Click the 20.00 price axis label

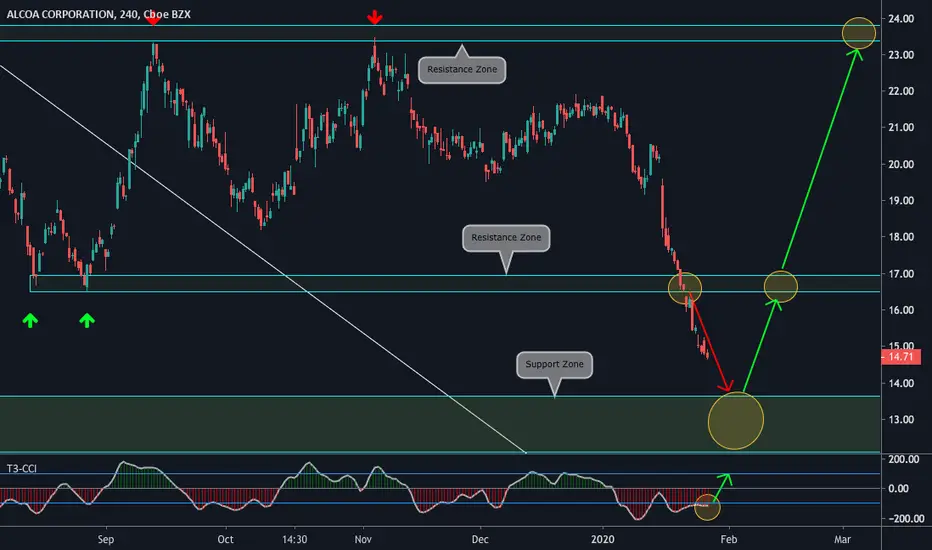900,164
